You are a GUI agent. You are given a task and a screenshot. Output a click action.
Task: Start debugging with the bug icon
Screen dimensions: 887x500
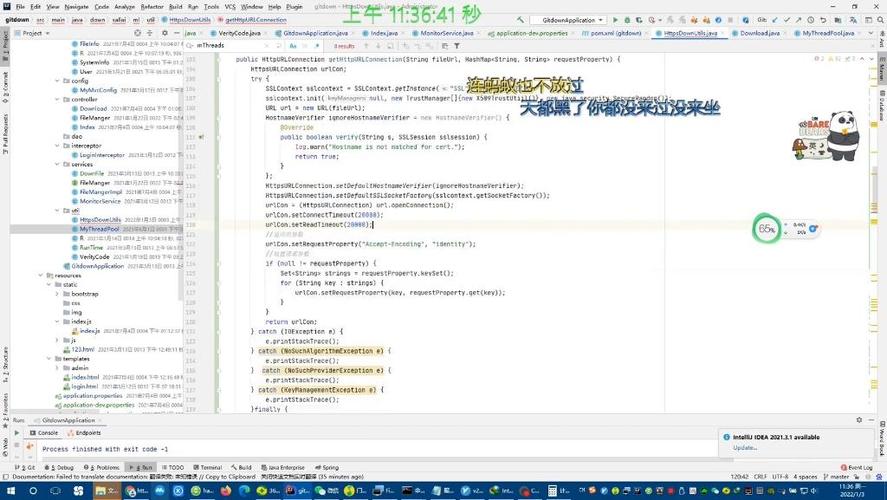click(x=627, y=20)
